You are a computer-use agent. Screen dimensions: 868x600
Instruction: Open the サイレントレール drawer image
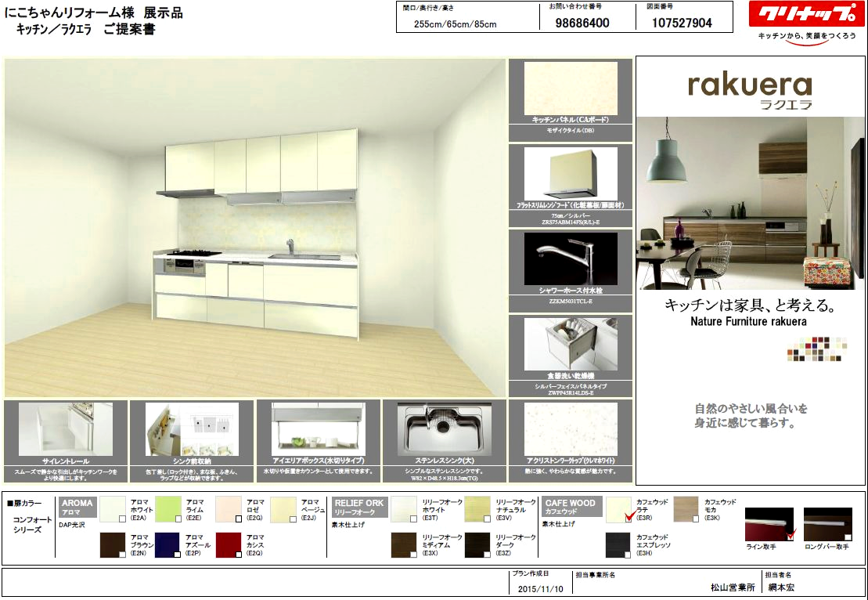65,429
